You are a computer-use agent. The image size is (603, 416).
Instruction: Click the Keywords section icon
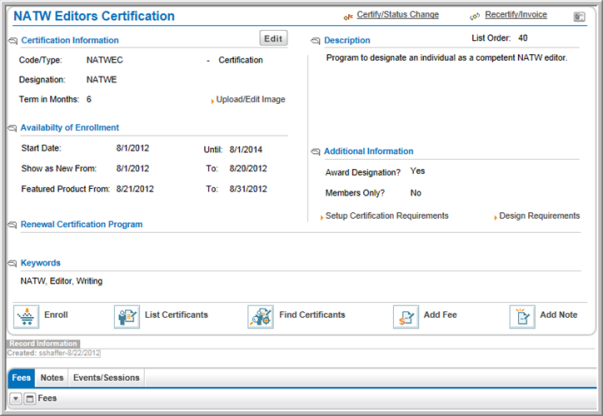point(12,263)
